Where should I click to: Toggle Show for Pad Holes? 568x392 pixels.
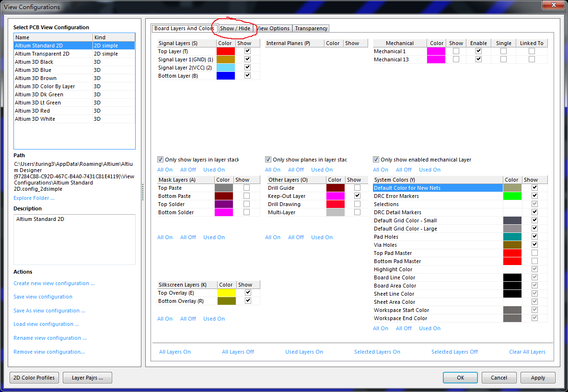534,237
